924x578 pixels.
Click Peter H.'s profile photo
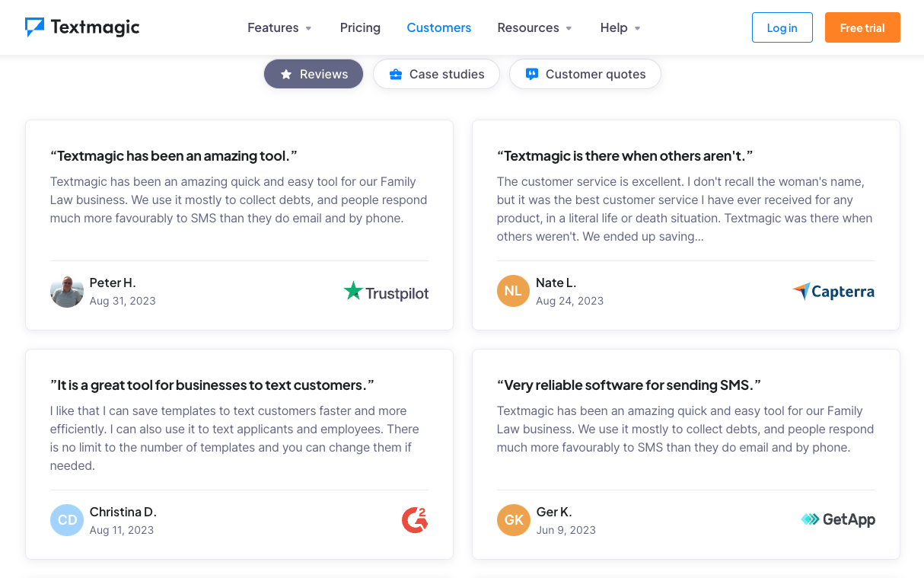tap(66, 291)
